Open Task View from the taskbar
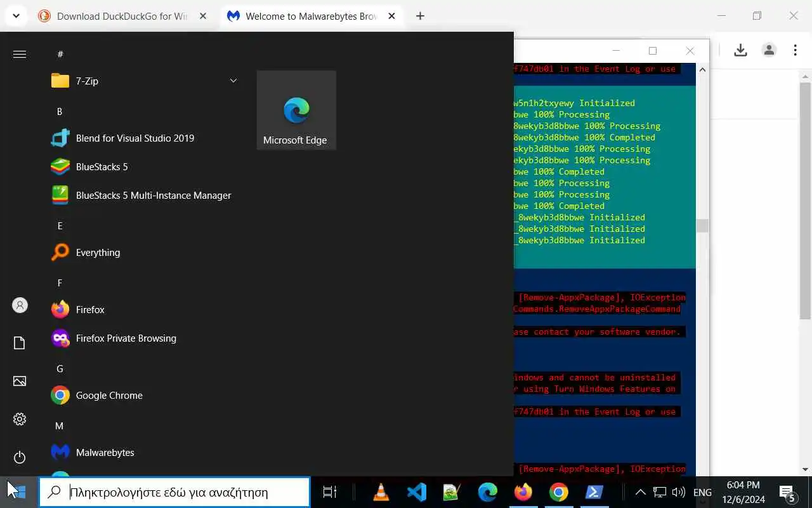The width and height of the screenshot is (812, 508). point(330,492)
